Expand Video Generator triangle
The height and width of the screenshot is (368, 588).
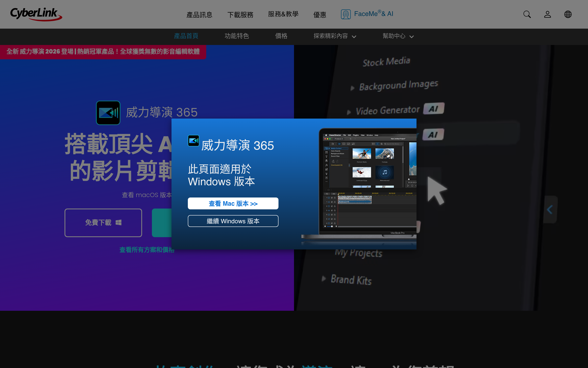coord(349,112)
